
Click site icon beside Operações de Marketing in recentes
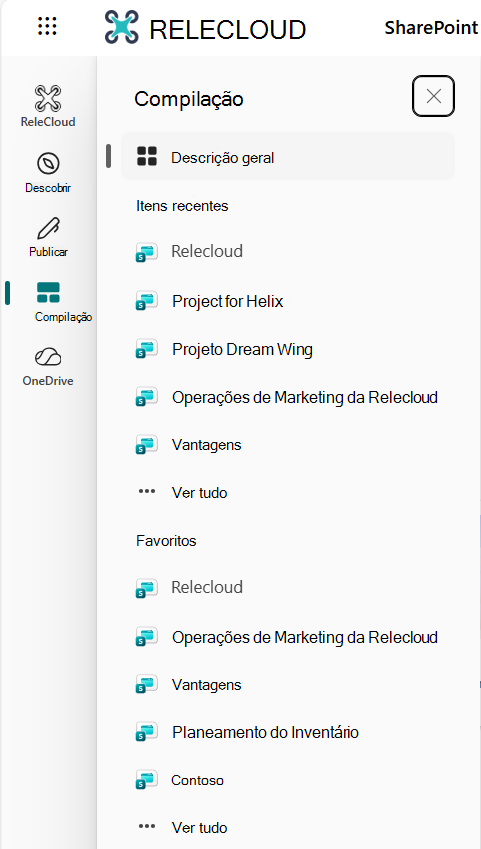point(146,397)
